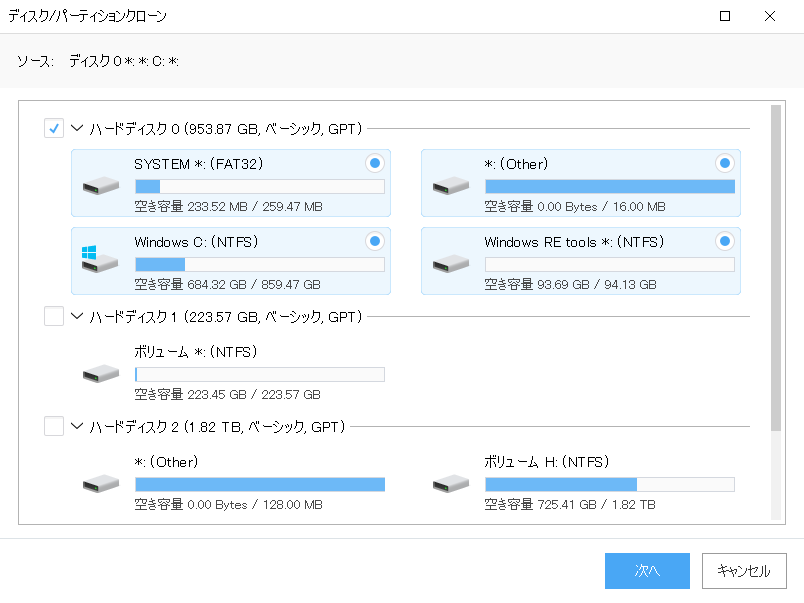Click the 空き容量 0.00 Bytes / 128.00 MB text
The image size is (804, 603).
click(x=228, y=504)
